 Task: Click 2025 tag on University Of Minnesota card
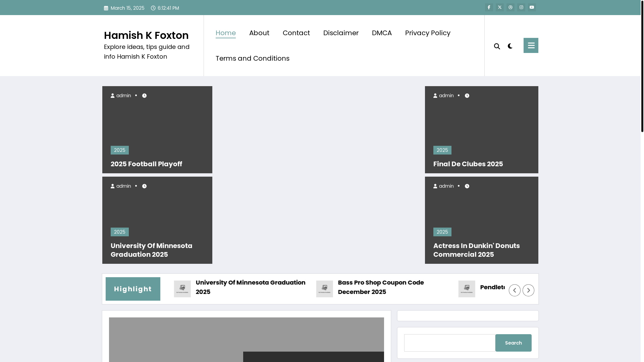[120, 232]
